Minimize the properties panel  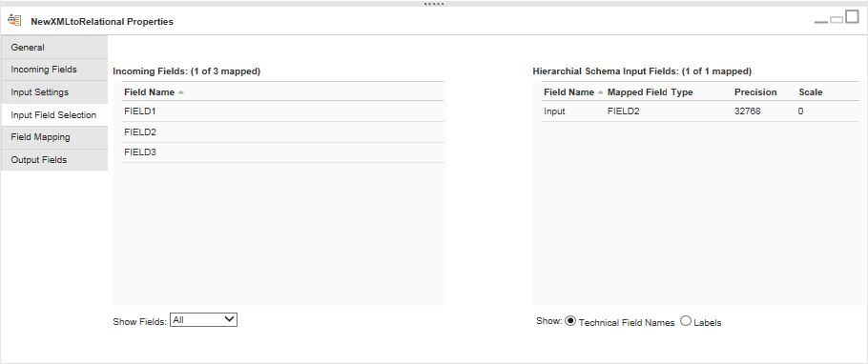click(821, 22)
